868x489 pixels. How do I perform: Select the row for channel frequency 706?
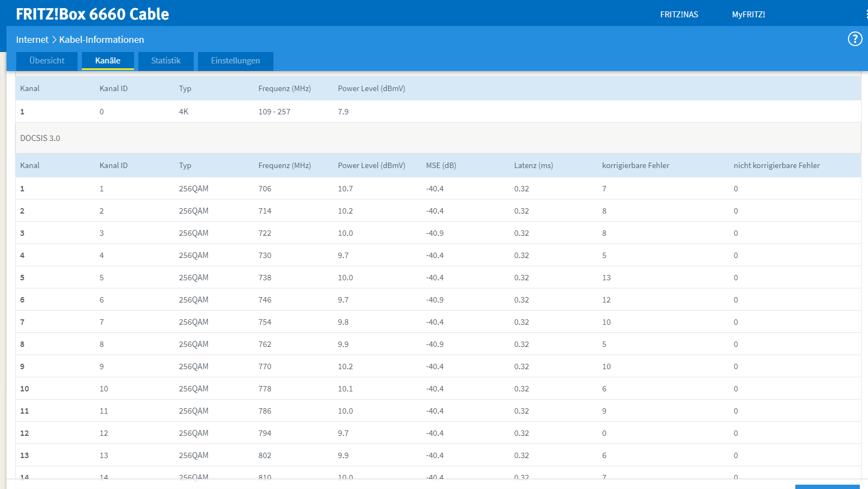click(x=438, y=189)
